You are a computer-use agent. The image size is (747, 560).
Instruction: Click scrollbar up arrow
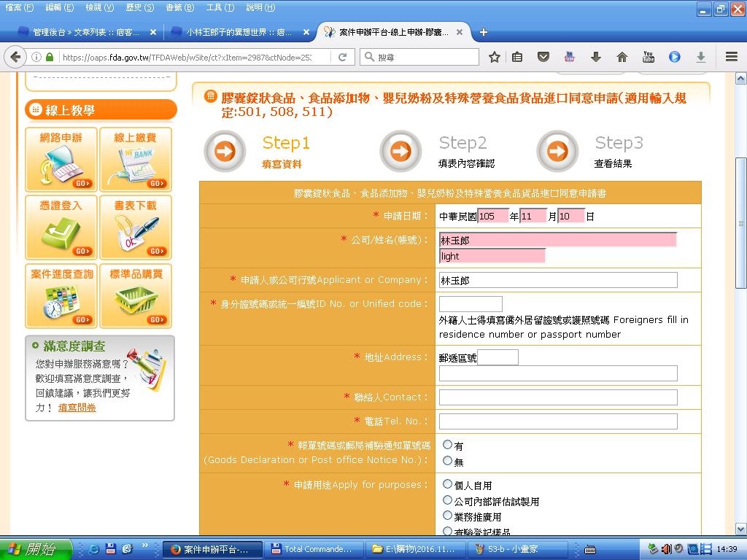(741, 78)
